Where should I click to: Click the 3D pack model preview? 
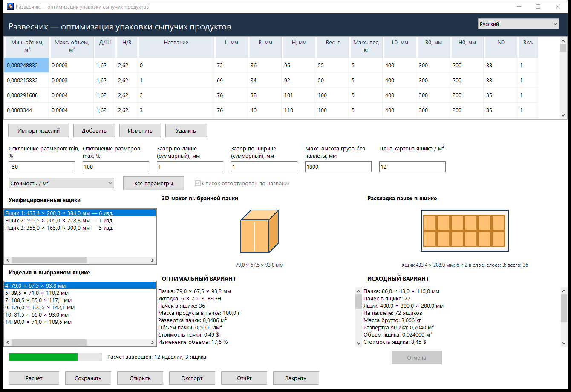(259, 232)
